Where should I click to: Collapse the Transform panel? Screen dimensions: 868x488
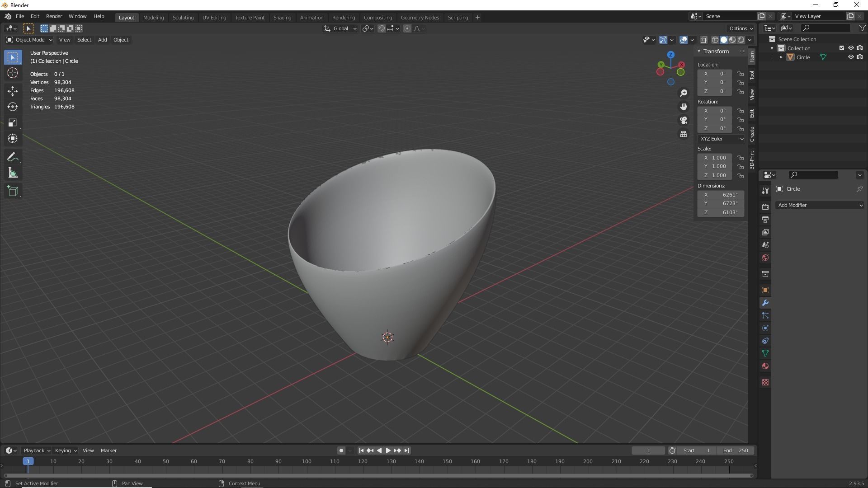pos(699,51)
